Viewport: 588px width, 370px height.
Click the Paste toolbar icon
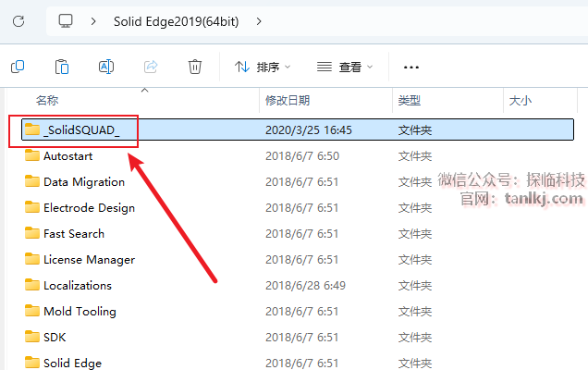[x=62, y=67]
